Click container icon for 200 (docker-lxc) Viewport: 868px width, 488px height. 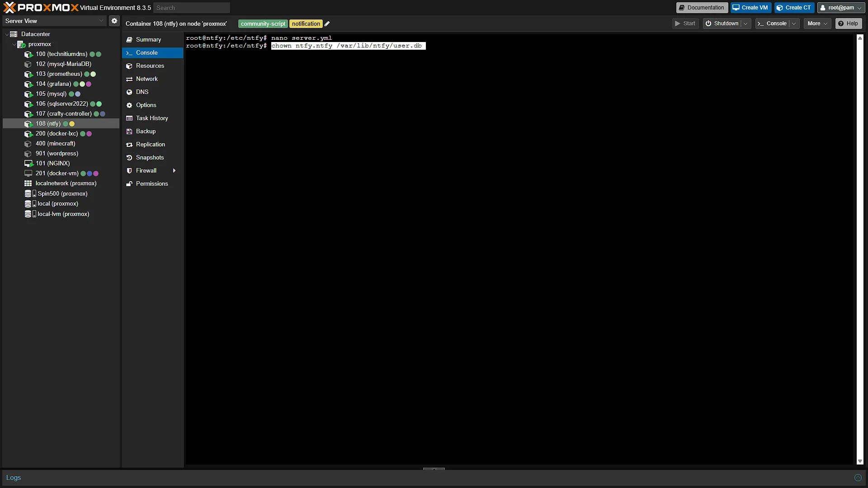click(28, 134)
